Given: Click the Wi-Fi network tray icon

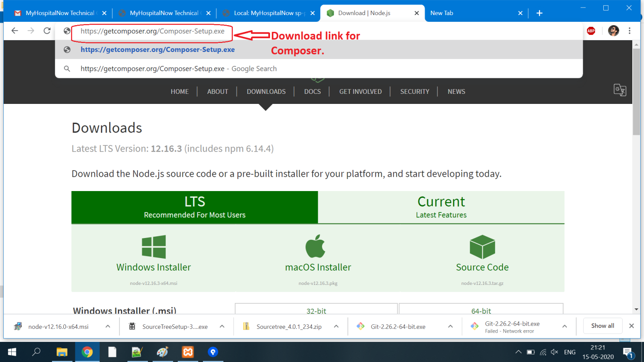Looking at the screenshot, I should pyautogui.click(x=543, y=352).
